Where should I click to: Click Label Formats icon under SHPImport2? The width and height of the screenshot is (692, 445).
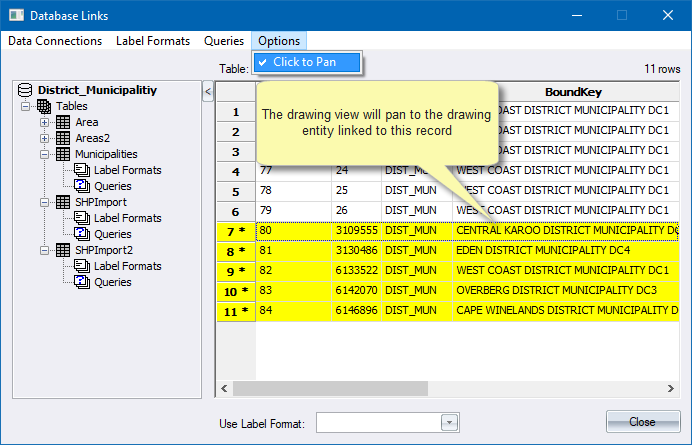pyautogui.click(x=82, y=266)
